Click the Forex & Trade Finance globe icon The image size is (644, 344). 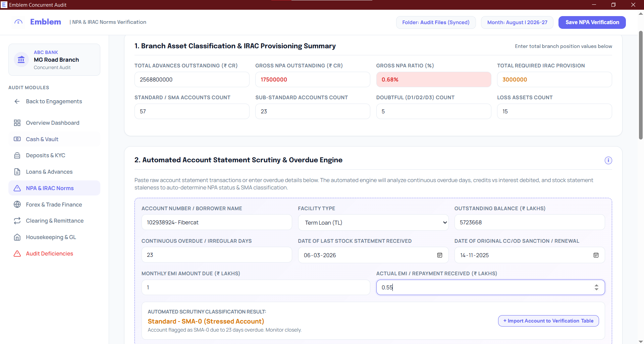pyautogui.click(x=17, y=205)
